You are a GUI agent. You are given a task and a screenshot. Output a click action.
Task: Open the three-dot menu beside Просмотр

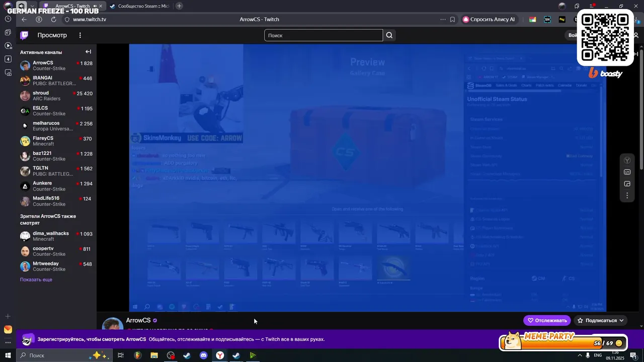click(80, 35)
